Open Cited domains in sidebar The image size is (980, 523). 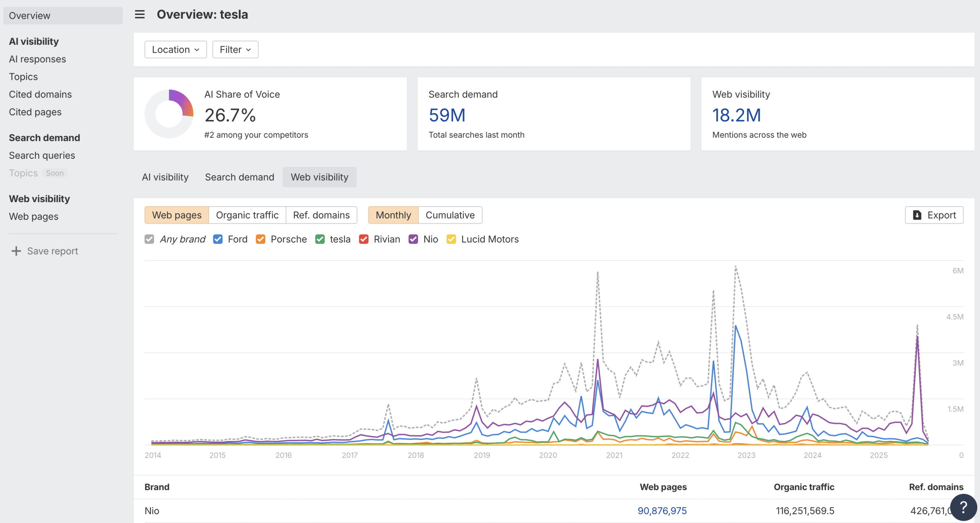(40, 94)
